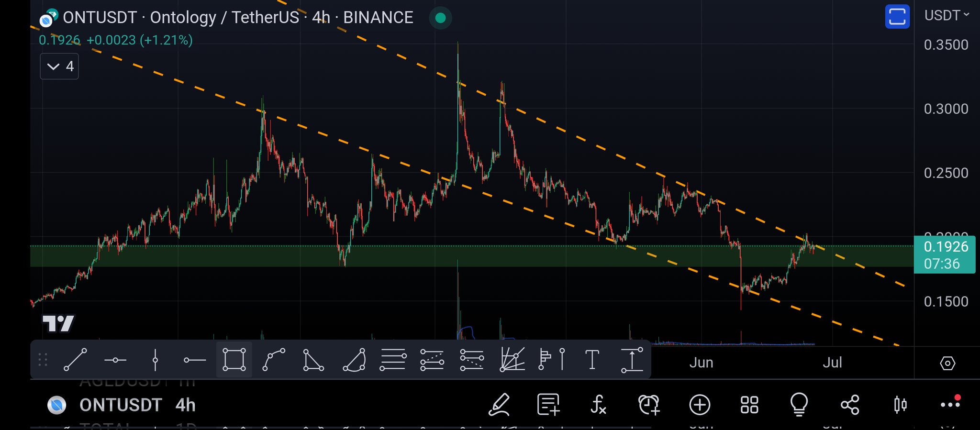Create an alert with clock icon
The height and width of the screenshot is (430, 980).
click(649, 405)
